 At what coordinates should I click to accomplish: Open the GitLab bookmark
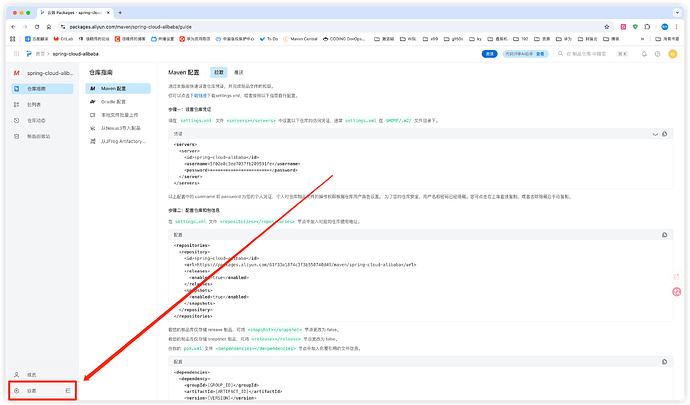click(63, 39)
